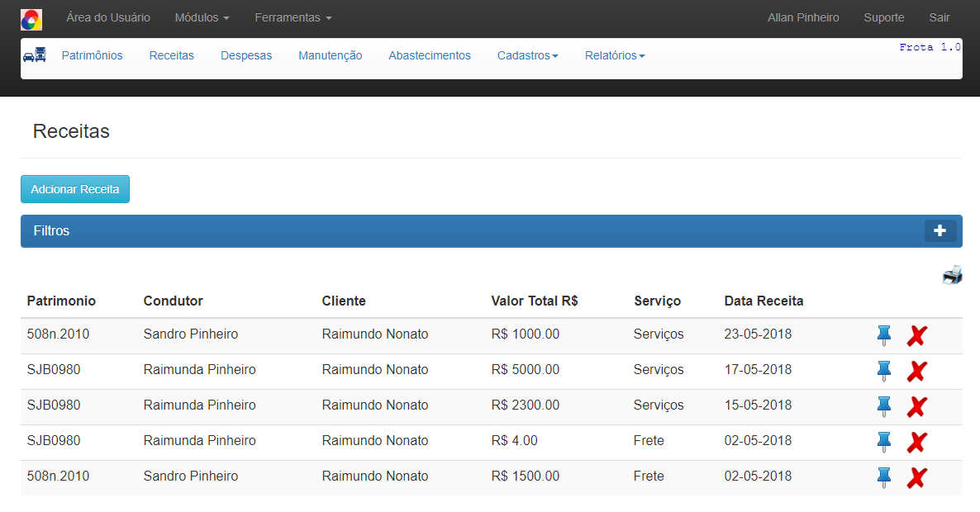This screenshot has width=980, height=512.
Task: Click the printer icon above the table
Action: (952, 275)
